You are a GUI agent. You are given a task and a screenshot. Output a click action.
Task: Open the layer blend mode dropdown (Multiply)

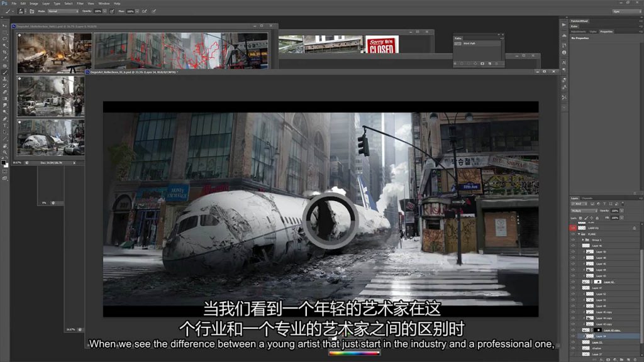click(x=584, y=211)
